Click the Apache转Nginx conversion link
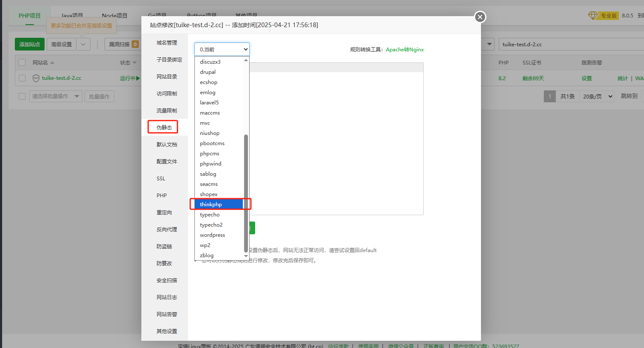 coord(405,50)
